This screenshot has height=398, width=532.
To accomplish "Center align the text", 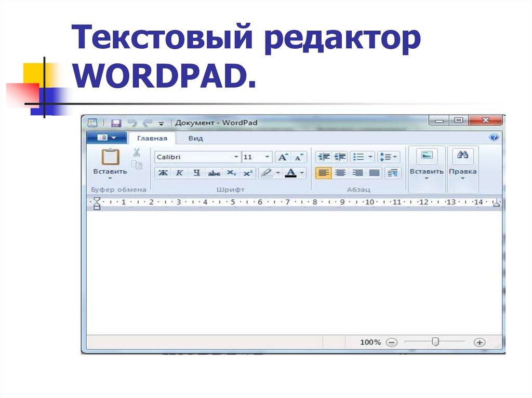I will 340,173.
